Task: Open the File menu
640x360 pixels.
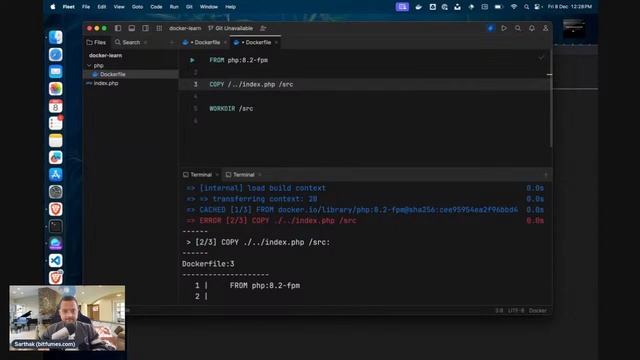Action: 86,7
